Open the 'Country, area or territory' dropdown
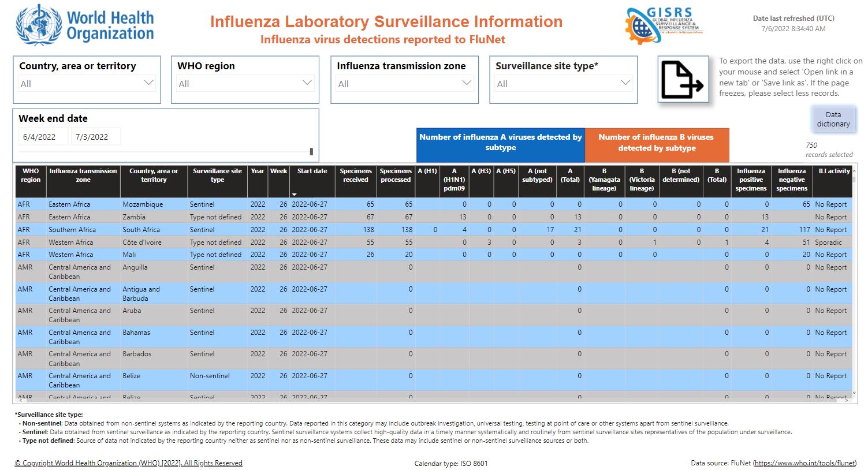 [x=87, y=83]
